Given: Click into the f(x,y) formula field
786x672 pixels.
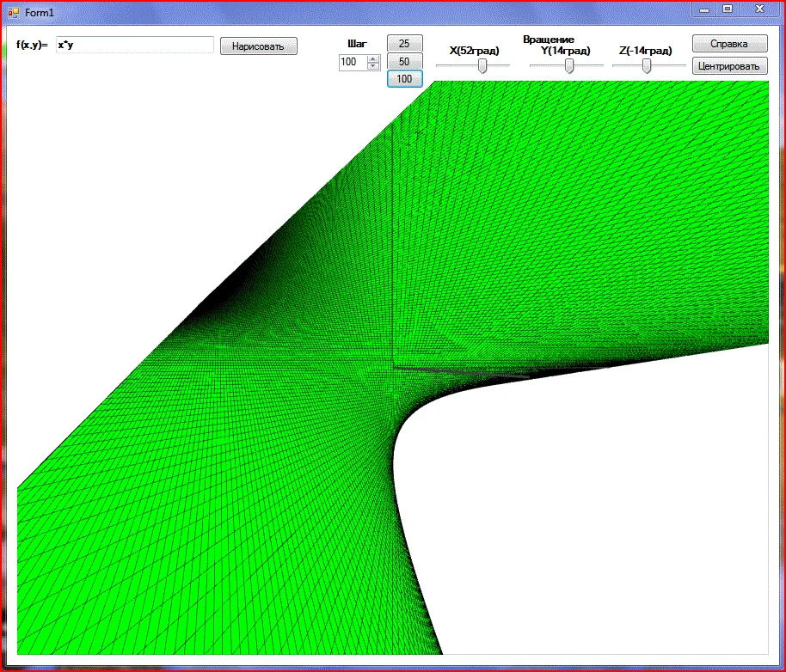Looking at the screenshot, I should click(134, 45).
